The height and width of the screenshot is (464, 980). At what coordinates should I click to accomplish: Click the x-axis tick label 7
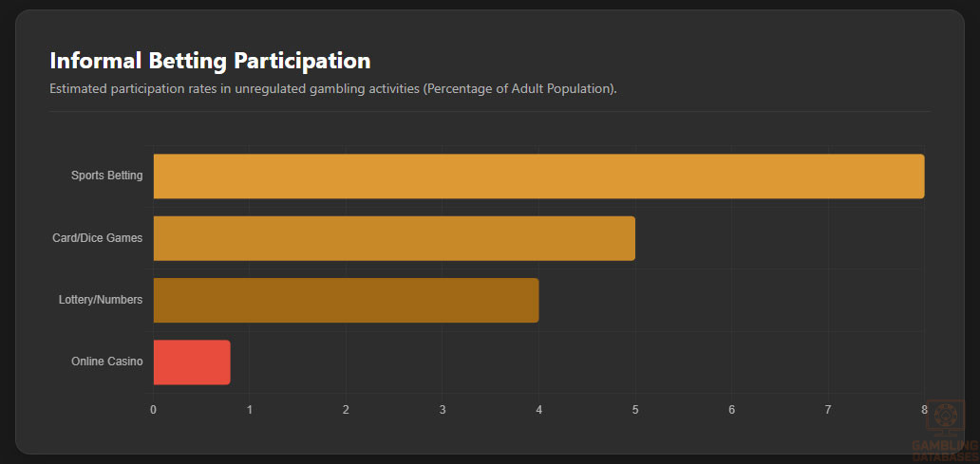[828, 410]
